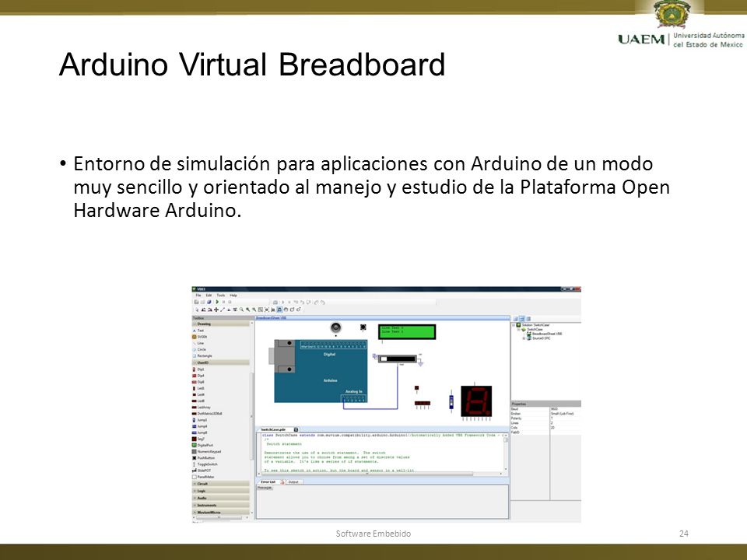747x560 pixels.
Task: Click the slide potentiometer on the sheet
Action: click(x=398, y=359)
